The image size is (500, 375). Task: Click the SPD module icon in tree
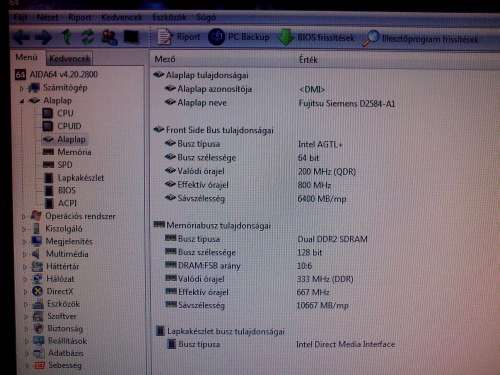point(48,165)
